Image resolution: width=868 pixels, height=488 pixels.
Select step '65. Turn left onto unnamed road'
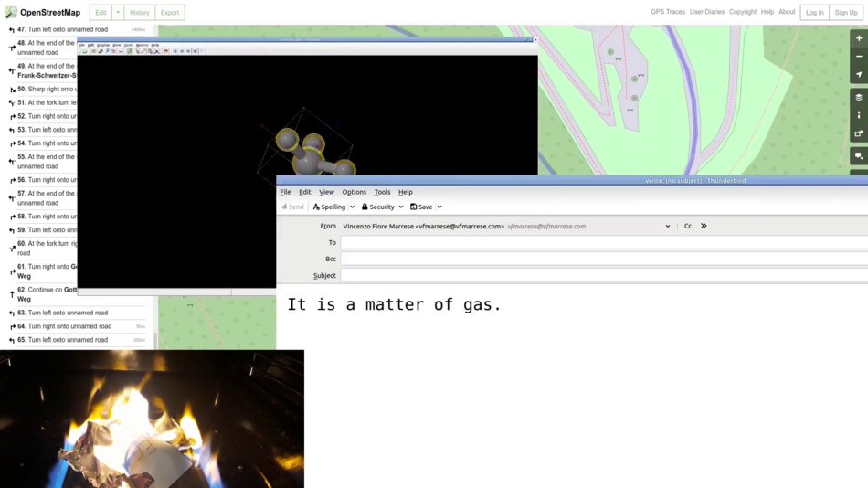(78, 340)
